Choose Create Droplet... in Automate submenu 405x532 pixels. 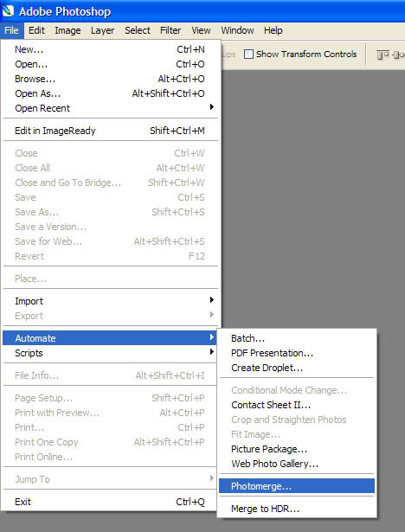297,368
